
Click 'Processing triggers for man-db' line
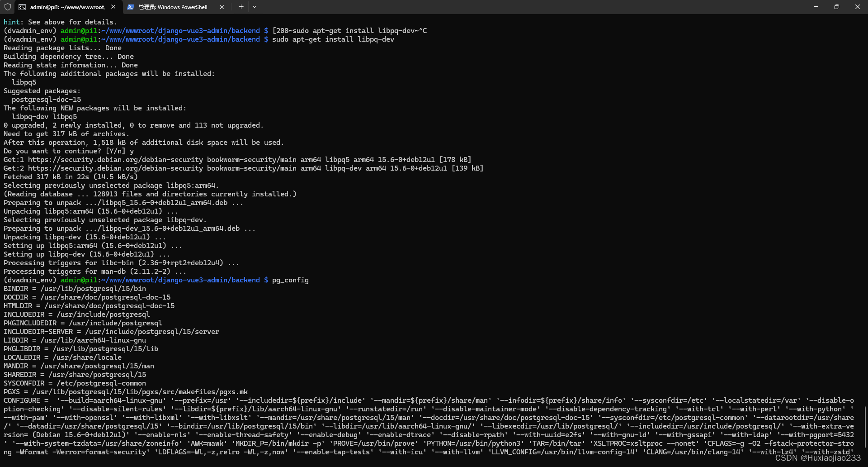[95, 272]
